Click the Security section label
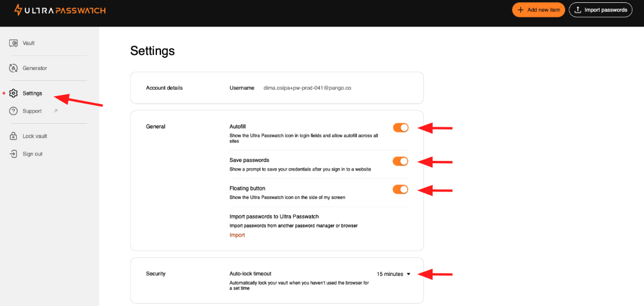This screenshot has width=644, height=306. pyautogui.click(x=156, y=273)
